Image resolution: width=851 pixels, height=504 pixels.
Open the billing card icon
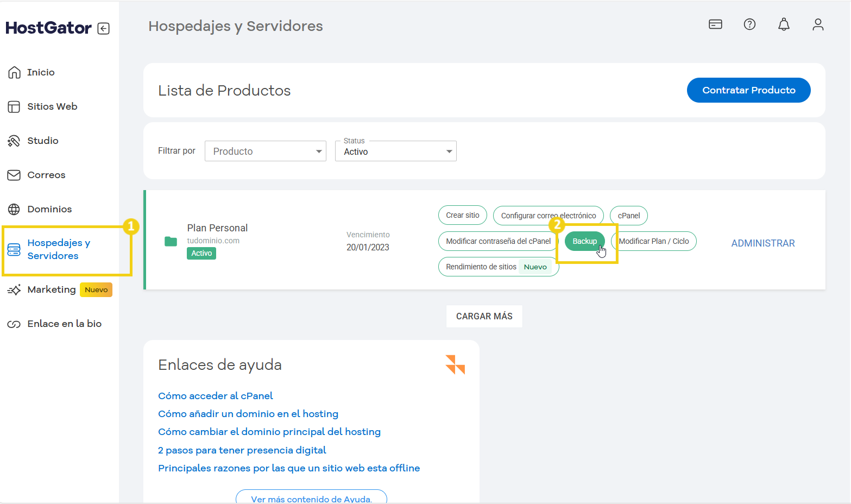pyautogui.click(x=715, y=24)
